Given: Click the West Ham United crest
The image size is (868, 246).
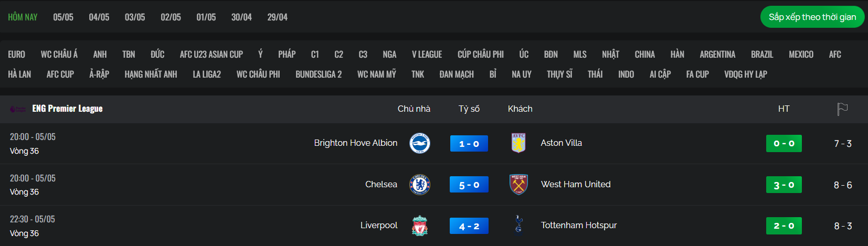Looking at the screenshot, I should point(518,185).
